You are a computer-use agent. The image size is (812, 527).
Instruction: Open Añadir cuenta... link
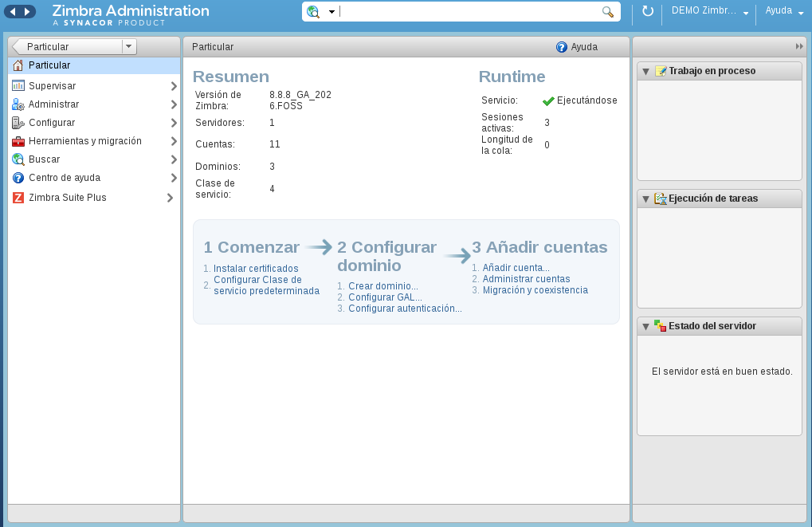pyautogui.click(x=516, y=268)
